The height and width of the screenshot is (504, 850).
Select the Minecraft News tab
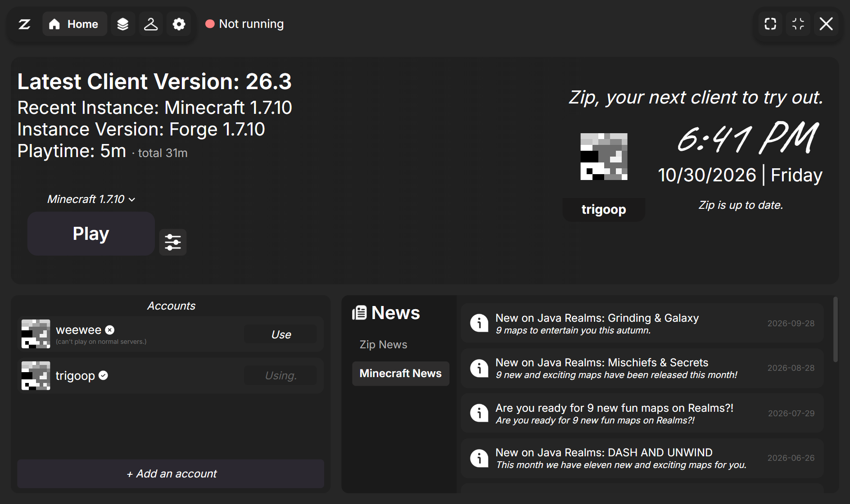coord(401,373)
